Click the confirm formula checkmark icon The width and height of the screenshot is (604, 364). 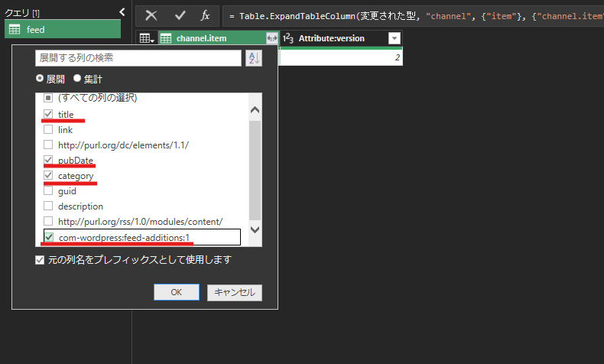click(x=180, y=15)
